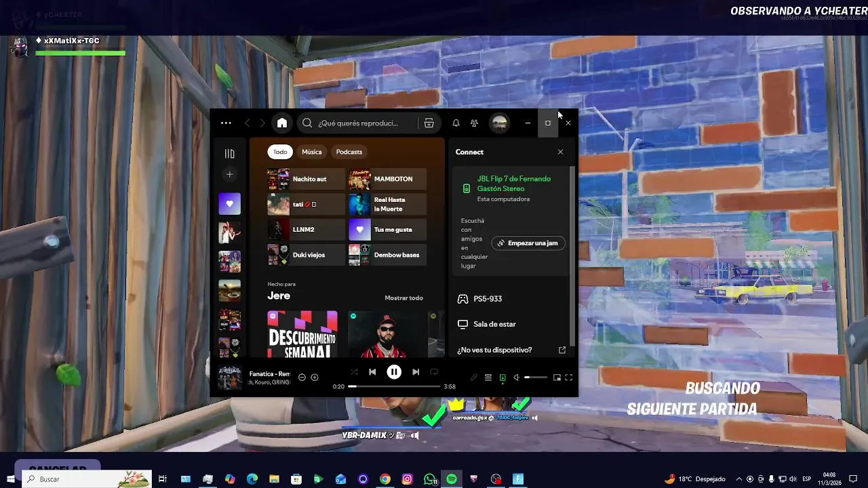Open the MAMBOTON playlist
868x488 pixels.
[387, 179]
